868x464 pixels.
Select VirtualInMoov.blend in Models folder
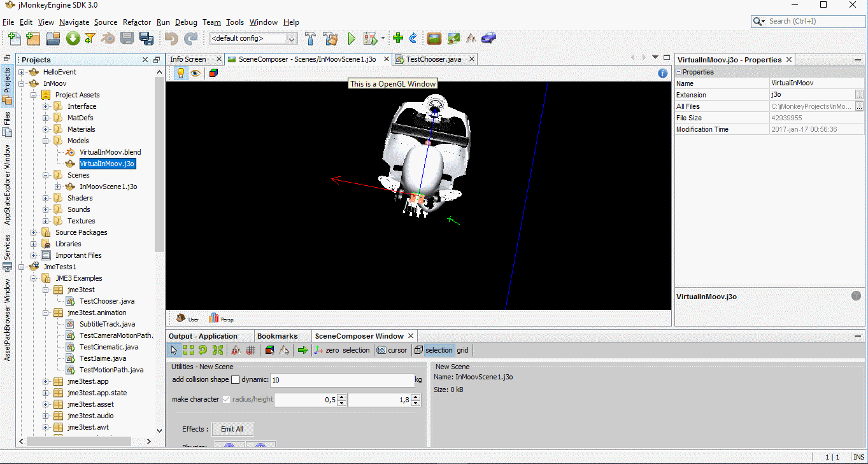pos(110,152)
